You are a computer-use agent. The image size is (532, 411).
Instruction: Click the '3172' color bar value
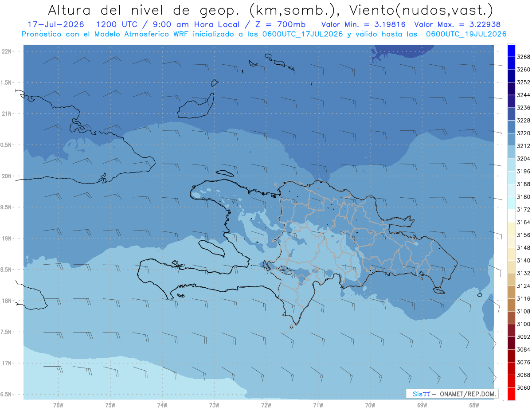pos(524,209)
